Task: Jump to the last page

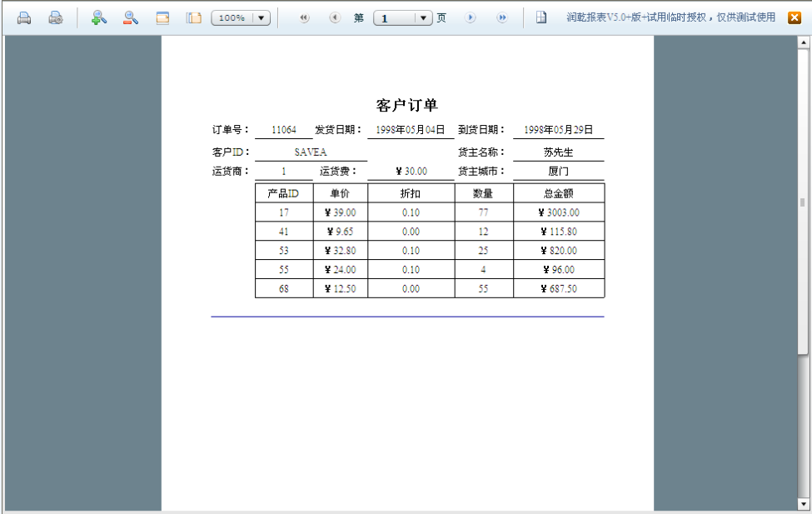Action: 502,17
